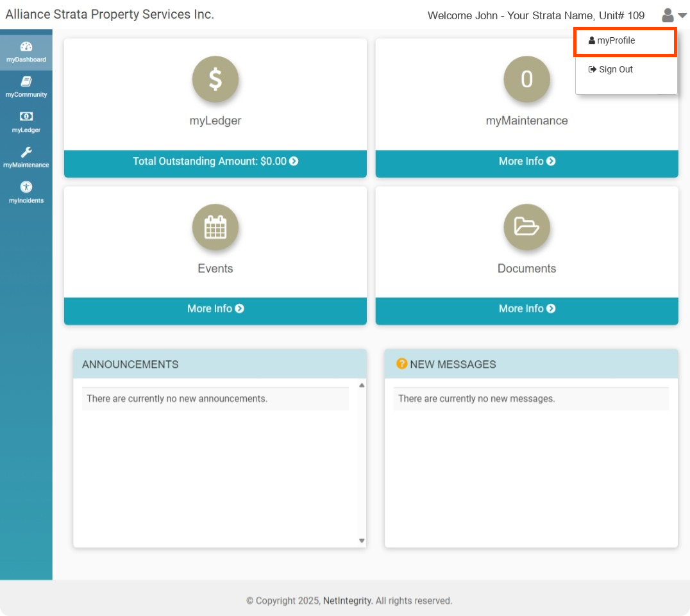690x616 pixels.
Task: Click More Info under Documents
Action: [x=526, y=309]
